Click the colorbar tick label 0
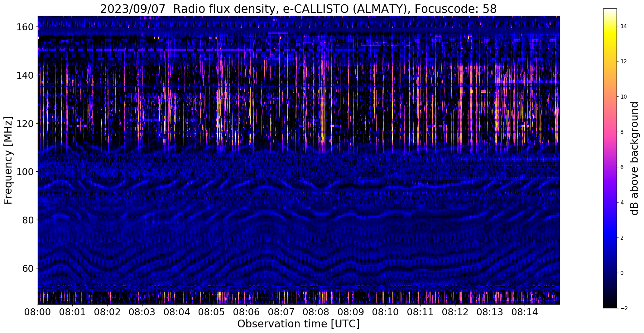Screen dimensions: 644x333 pyautogui.click(x=622, y=273)
